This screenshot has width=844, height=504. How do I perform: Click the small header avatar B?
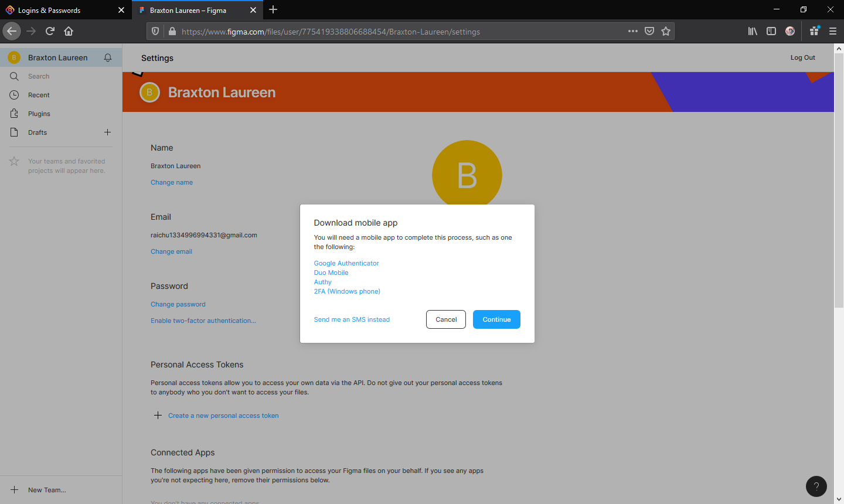tap(149, 92)
